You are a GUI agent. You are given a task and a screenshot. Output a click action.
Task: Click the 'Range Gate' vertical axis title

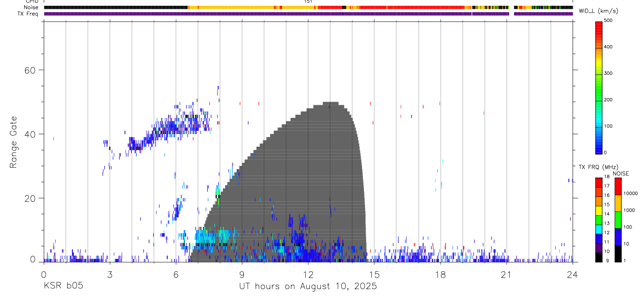13,141
